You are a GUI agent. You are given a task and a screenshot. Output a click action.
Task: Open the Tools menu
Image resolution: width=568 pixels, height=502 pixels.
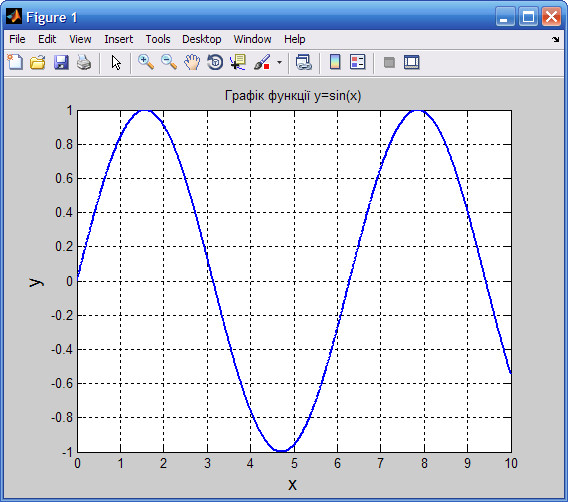(x=158, y=39)
